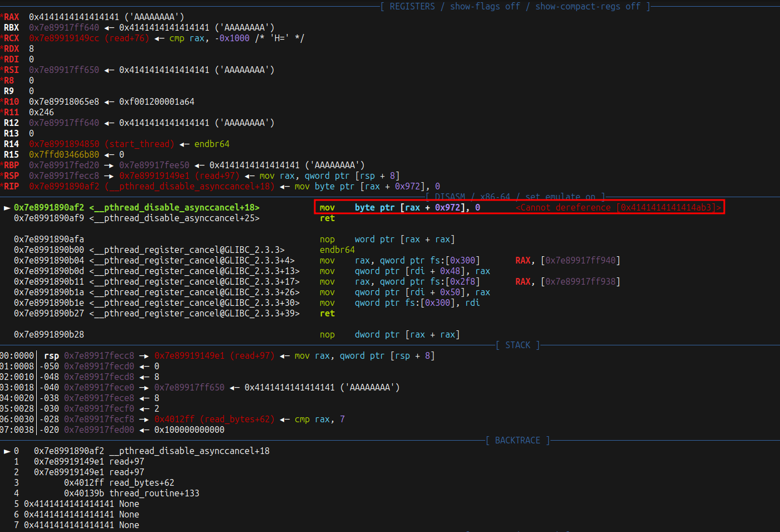Click the R10 address 0x7e89918065e8

click(64, 102)
